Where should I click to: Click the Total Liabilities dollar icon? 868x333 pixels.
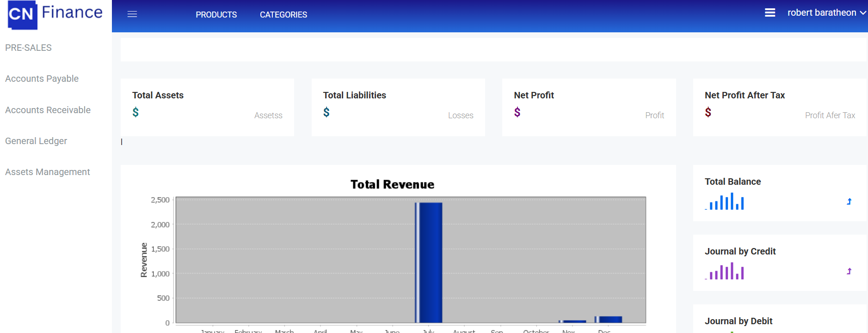click(326, 112)
